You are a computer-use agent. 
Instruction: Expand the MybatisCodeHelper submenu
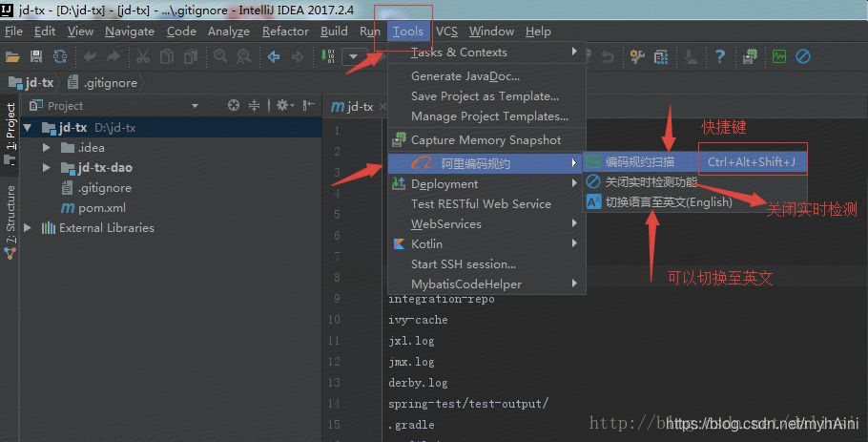point(486,284)
